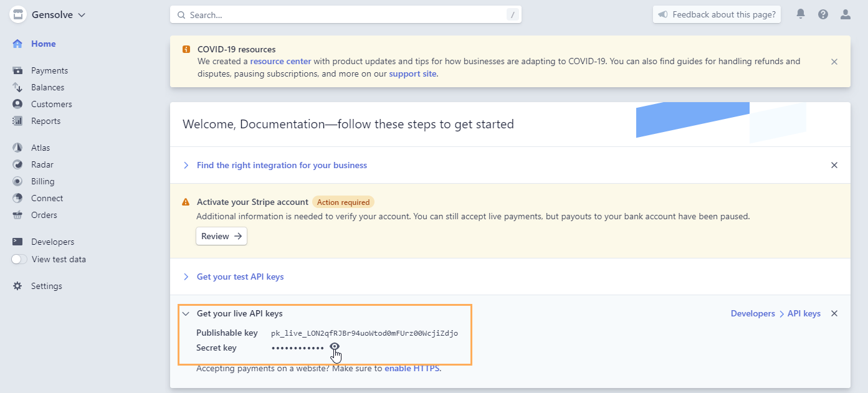Open the user profile icon
The width and height of the screenshot is (868, 393).
pos(846,14)
